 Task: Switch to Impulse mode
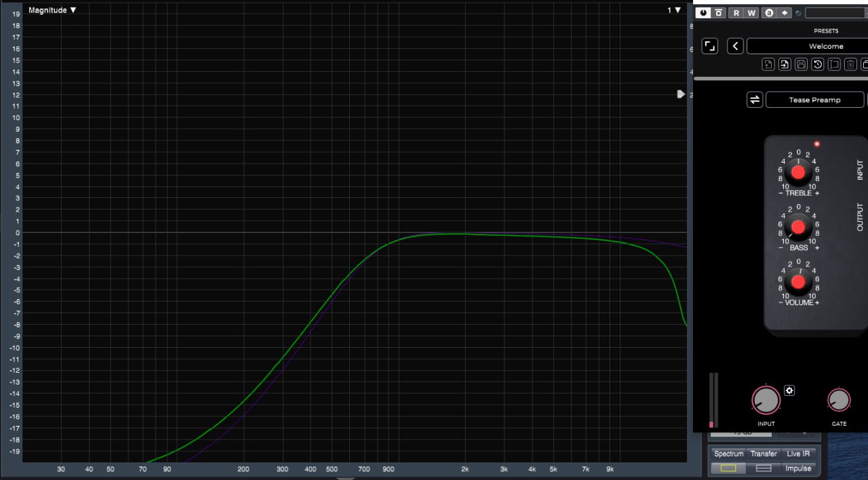(x=798, y=468)
